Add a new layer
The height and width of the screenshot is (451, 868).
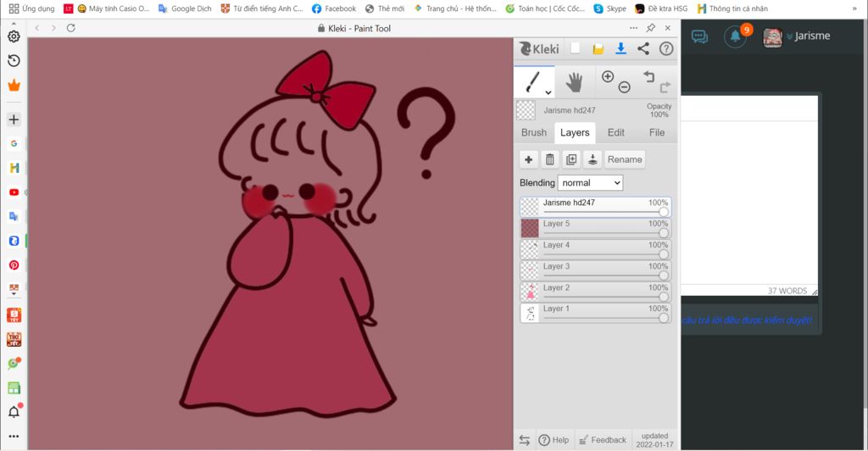tap(529, 159)
